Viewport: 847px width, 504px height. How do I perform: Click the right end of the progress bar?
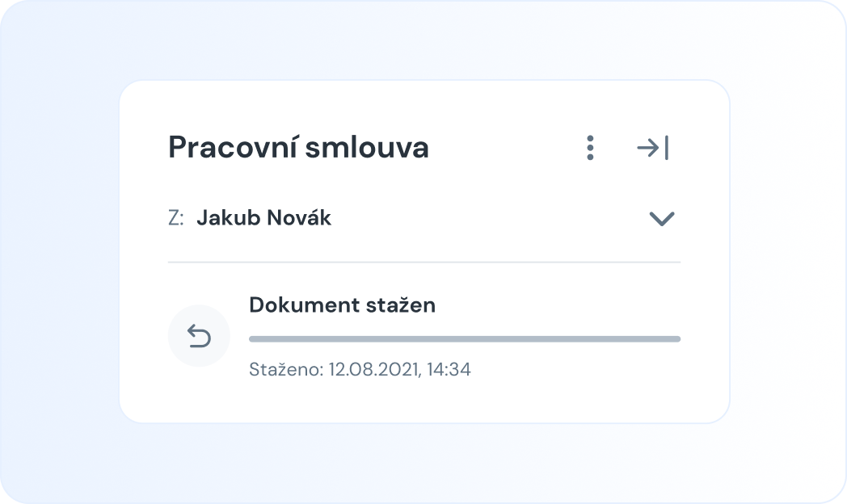[x=675, y=339]
